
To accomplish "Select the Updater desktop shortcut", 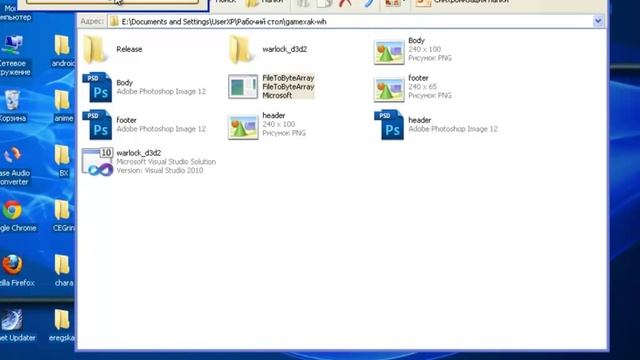I will 17,325.
